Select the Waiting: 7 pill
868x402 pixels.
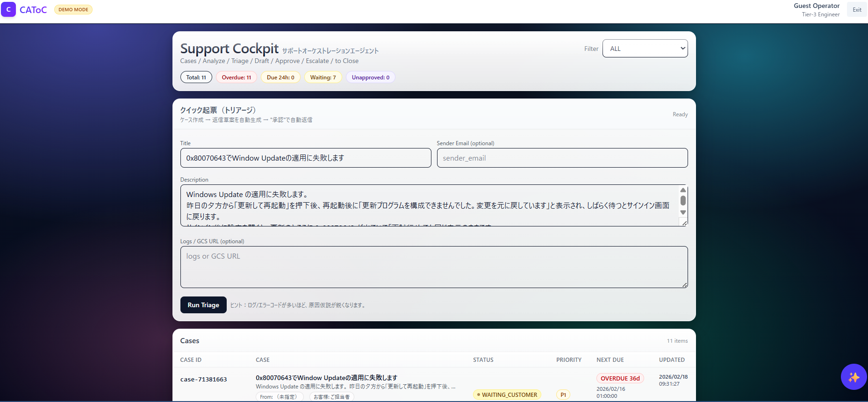(x=323, y=78)
